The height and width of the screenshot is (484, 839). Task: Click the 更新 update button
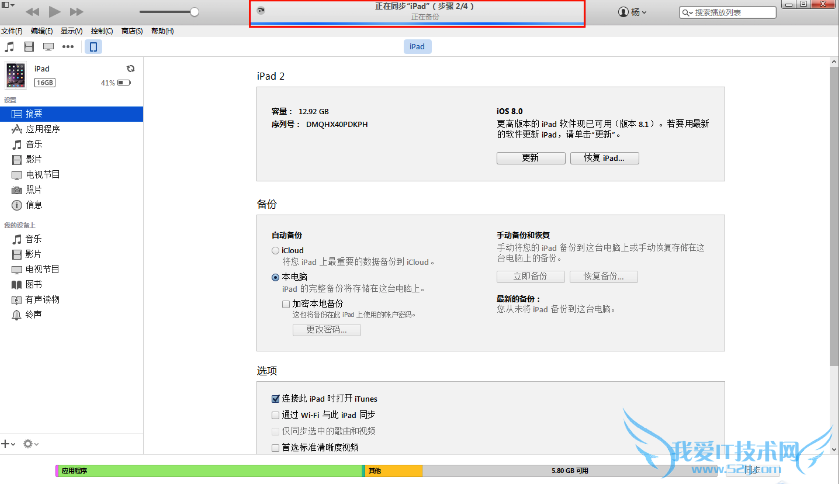[x=531, y=158]
